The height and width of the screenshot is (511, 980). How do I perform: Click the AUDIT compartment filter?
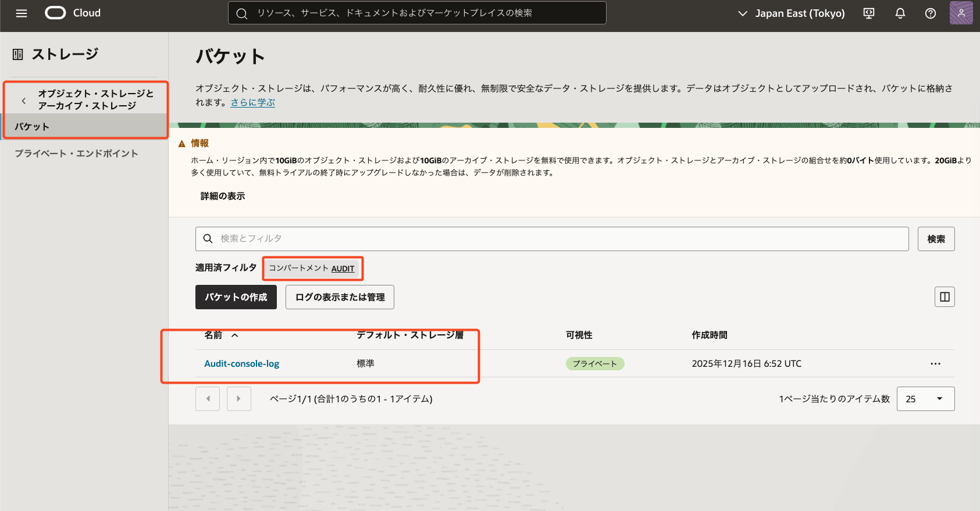(x=343, y=269)
